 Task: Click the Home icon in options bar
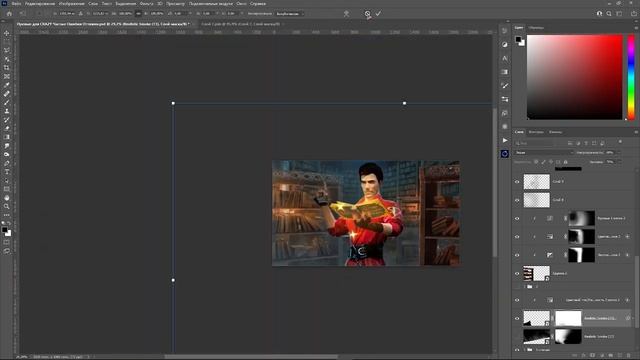click(9, 13)
